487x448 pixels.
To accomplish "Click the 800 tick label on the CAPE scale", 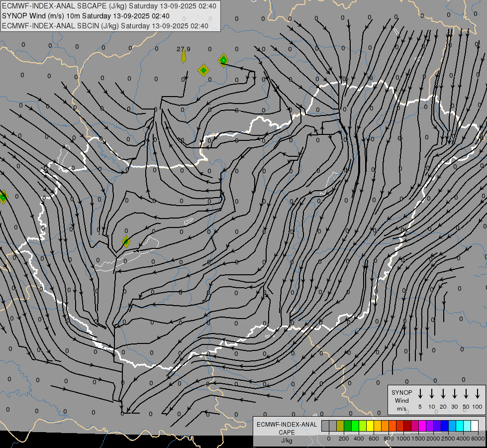I will (389, 439).
